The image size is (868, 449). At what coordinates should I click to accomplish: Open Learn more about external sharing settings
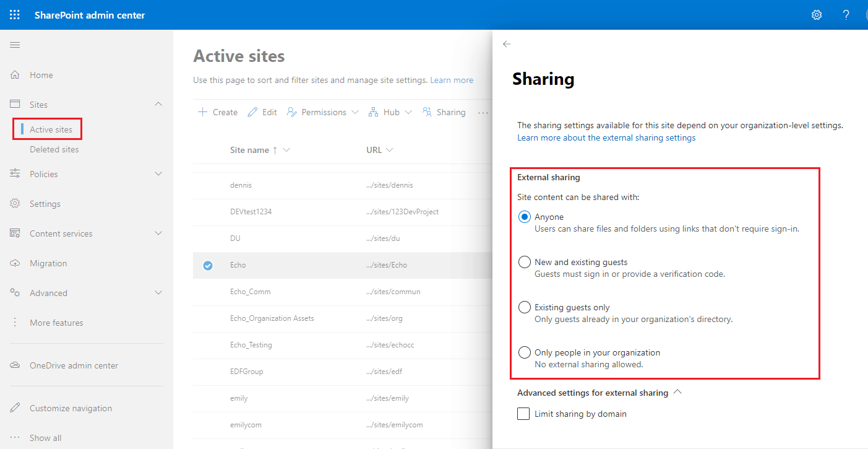pos(606,137)
